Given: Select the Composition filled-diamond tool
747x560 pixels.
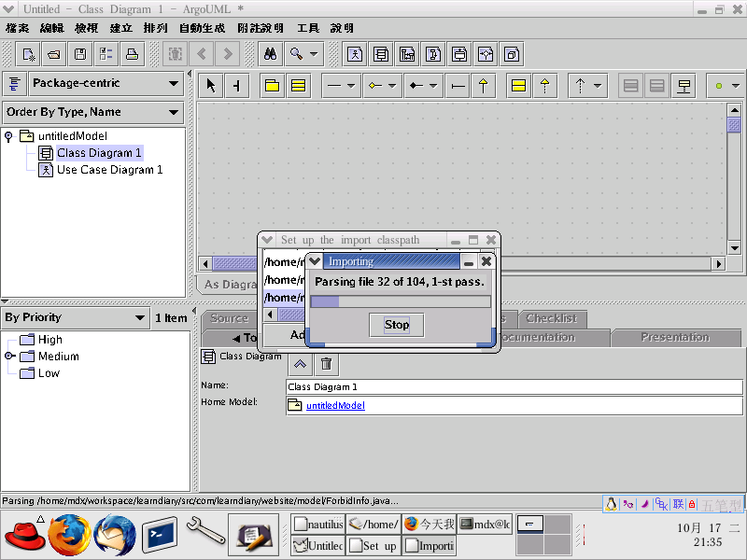Looking at the screenshot, I should 416,86.
